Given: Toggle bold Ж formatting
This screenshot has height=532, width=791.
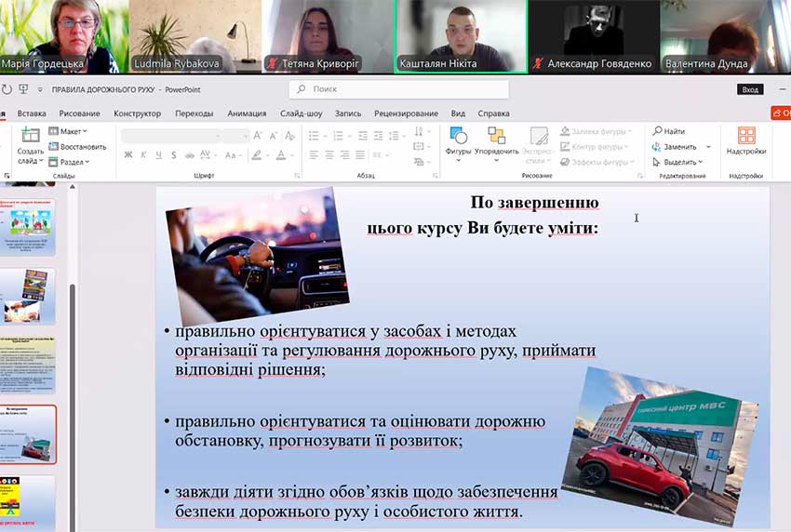Looking at the screenshot, I should 128,154.
